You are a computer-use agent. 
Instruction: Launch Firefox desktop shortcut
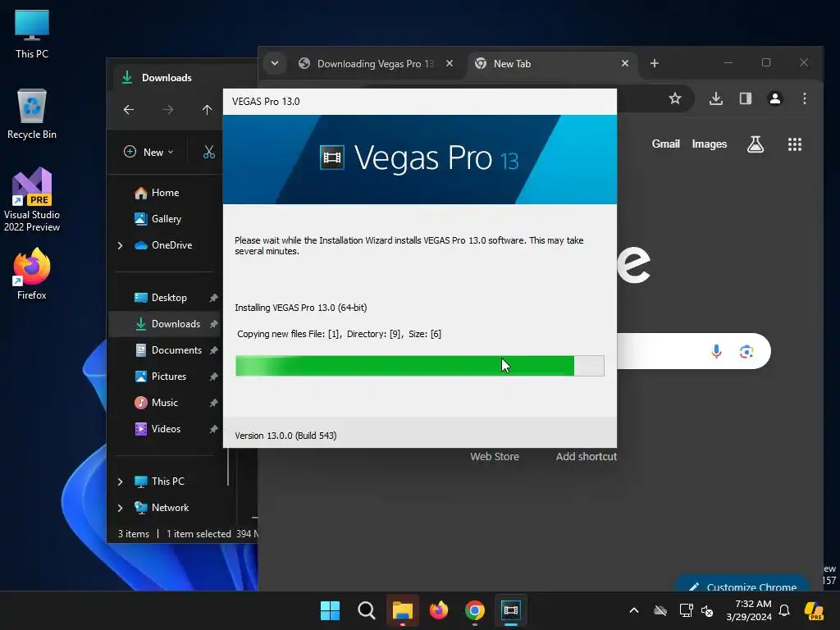coord(32,274)
